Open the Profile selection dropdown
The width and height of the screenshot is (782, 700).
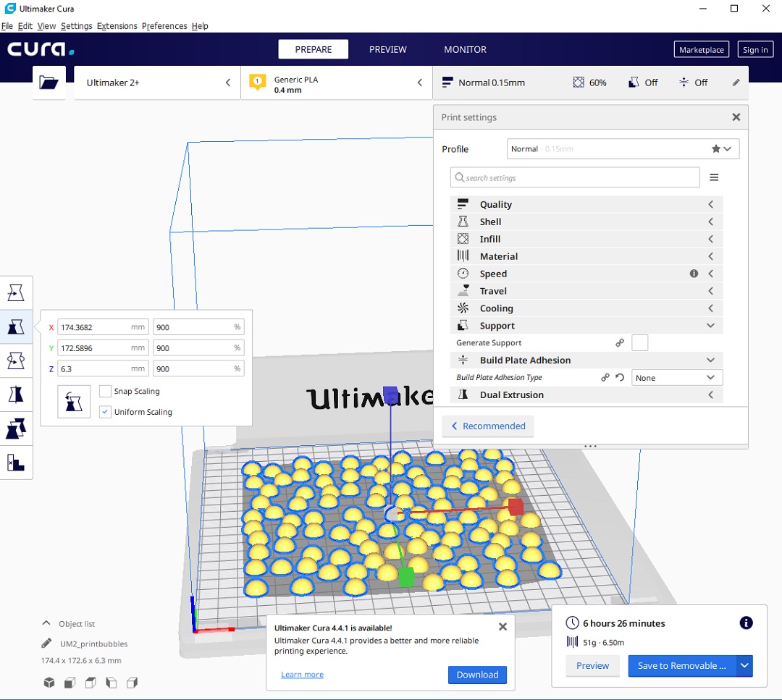[x=623, y=148]
